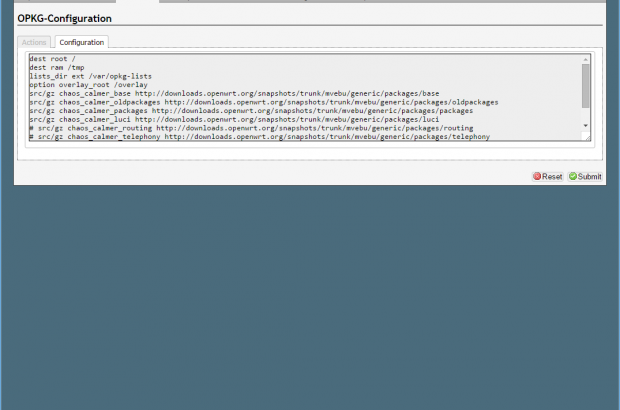Click the green Submit checkmark icon
The image size is (620, 410).
coord(573,176)
